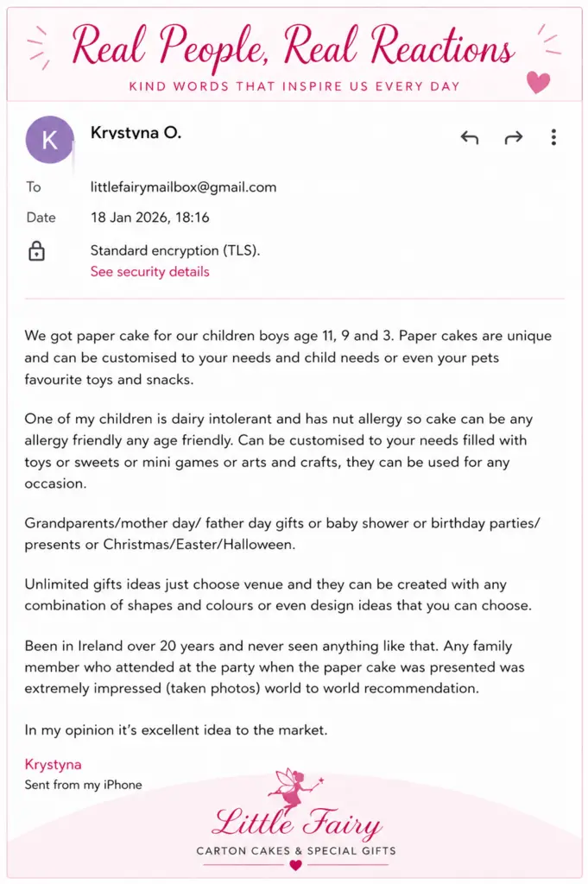Click the small heart below Carton Cakes text
Image resolution: width=588 pixels, height=884 pixels.
(x=295, y=865)
